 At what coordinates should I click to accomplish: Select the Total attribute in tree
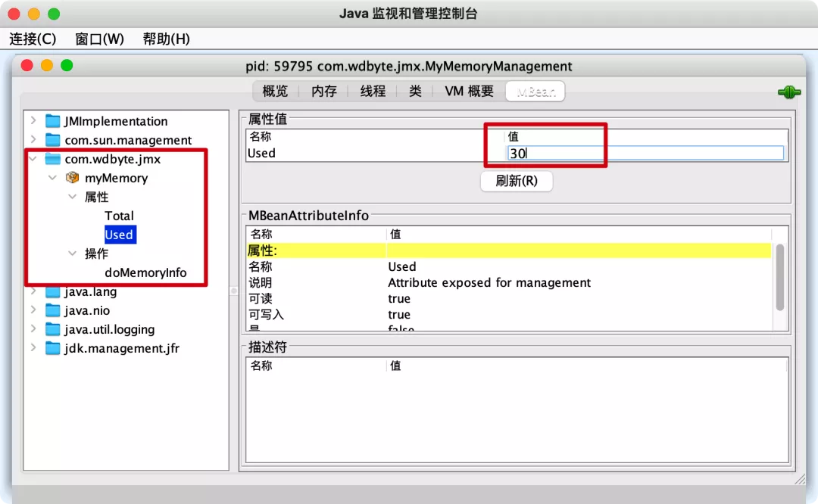(119, 216)
